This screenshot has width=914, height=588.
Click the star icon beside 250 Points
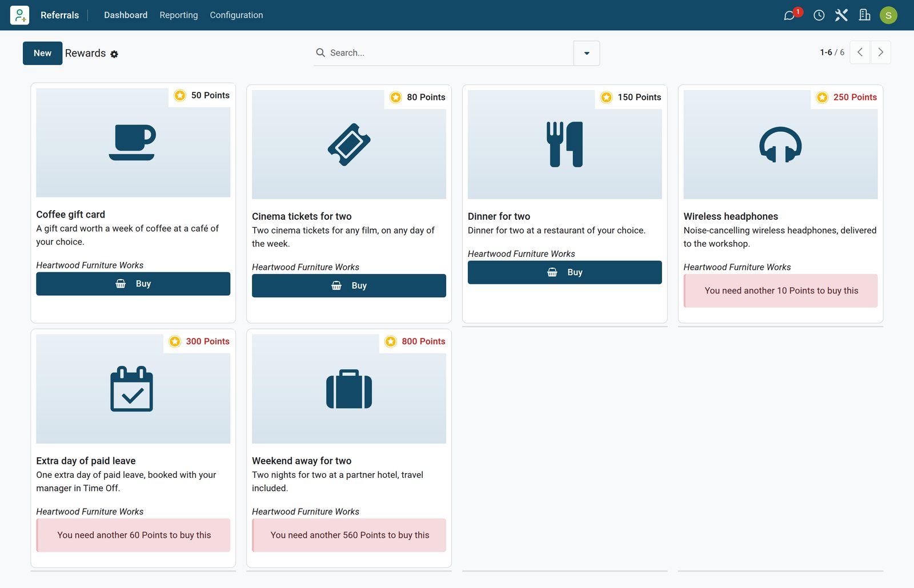pyautogui.click(x=823, y=98)
